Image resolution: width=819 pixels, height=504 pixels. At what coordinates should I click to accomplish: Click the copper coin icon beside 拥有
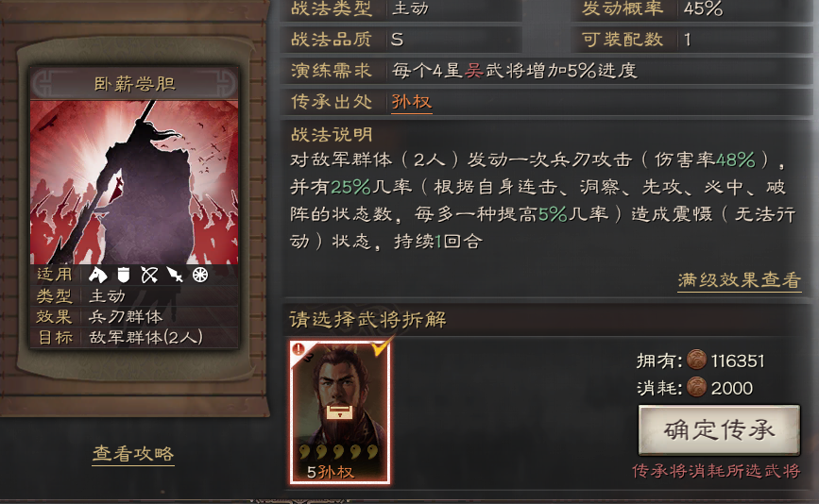tap(696, 360)
